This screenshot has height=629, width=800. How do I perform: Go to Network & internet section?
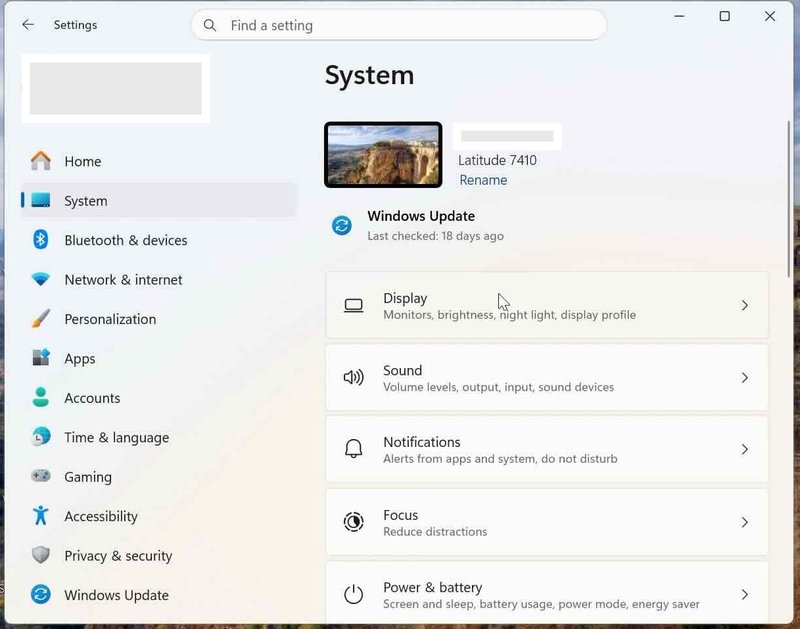click(123, 280)
